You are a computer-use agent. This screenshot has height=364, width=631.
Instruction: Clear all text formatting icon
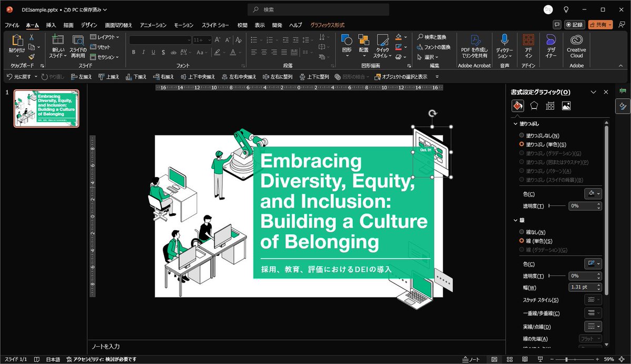[x=239, y=40]
